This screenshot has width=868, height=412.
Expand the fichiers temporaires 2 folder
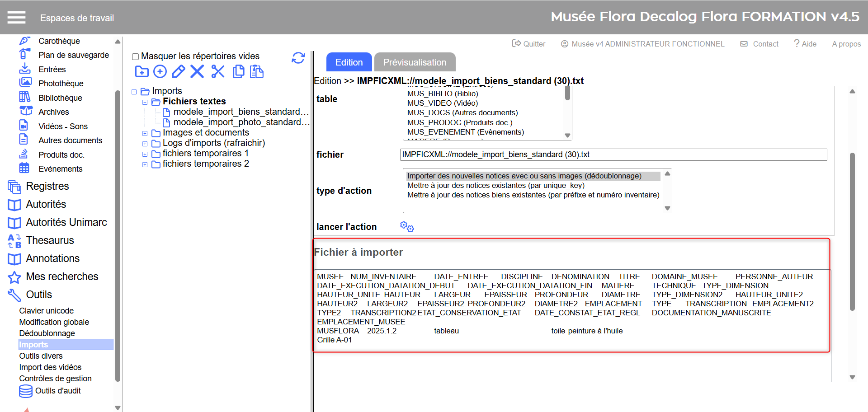coord(145,164)
